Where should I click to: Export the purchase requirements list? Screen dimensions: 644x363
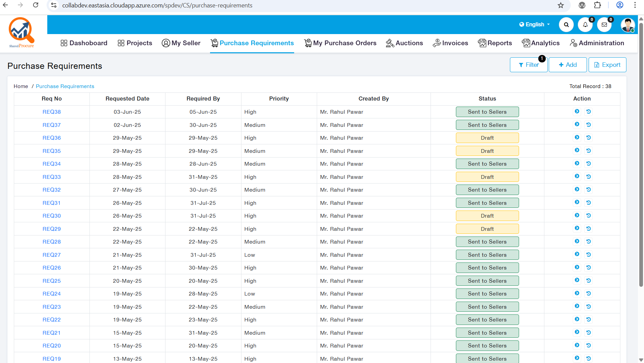pyautogui.click(x=607, y=65)
